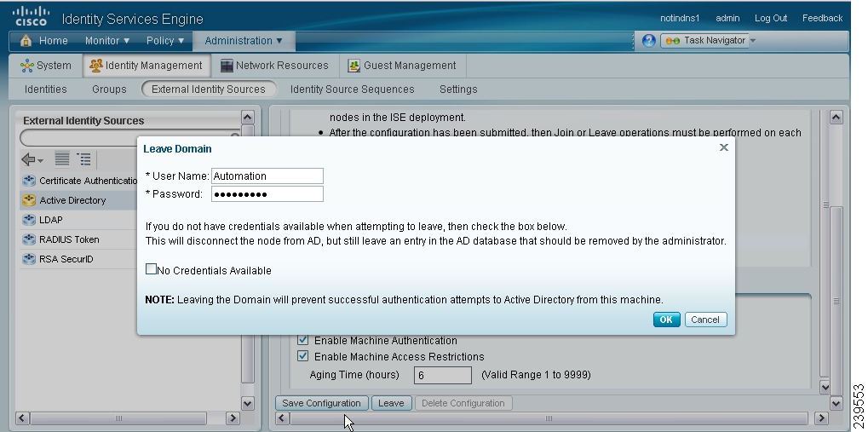Click the User Name input field
868x432 pixels.
pyautogui.click(x=267, y=176)
